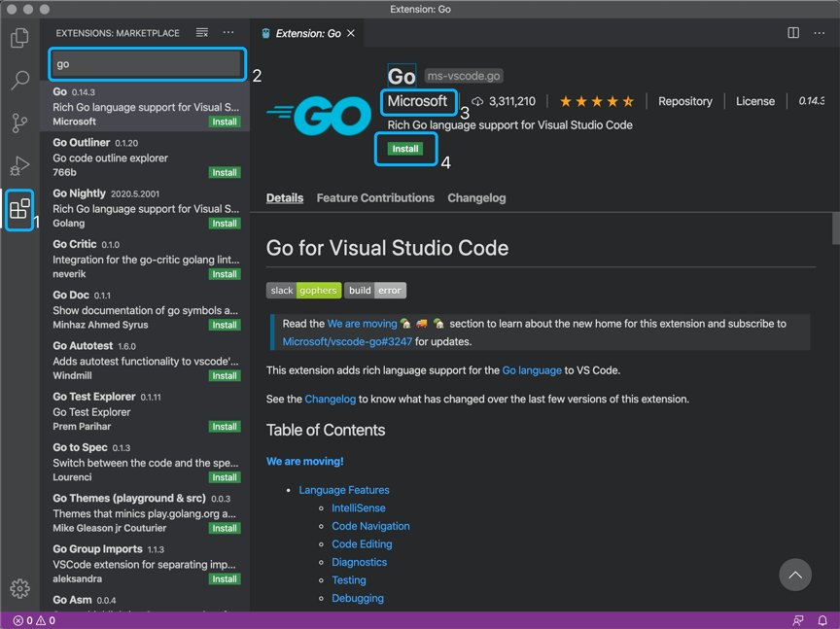This screenshot has width=840, height=629.
Task: Open the Microsoft publisher link
Action: (x=417, y=101)
